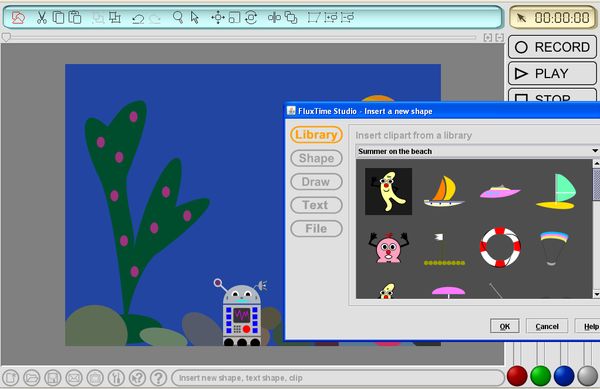Select the move tool with four arrows
Image resolution: width=600 pixels, height=389 pixels.
218,18
